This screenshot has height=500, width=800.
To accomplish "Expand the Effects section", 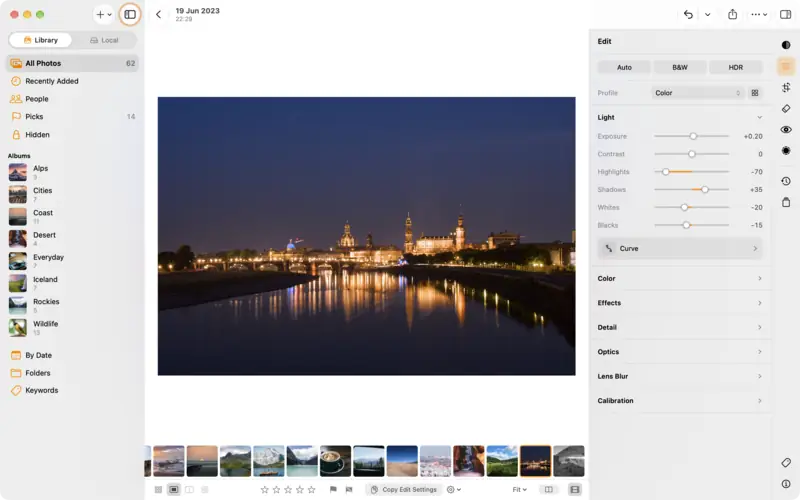I will [680, 303].
